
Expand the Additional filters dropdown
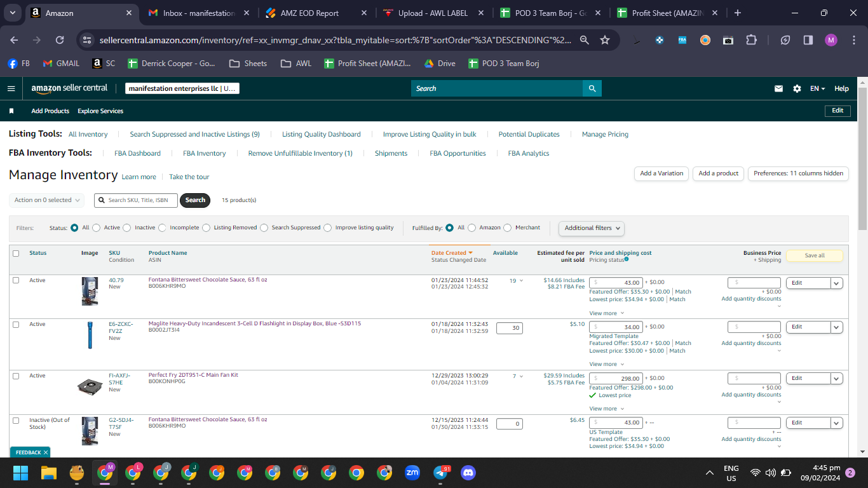click(x=592, y=227)
